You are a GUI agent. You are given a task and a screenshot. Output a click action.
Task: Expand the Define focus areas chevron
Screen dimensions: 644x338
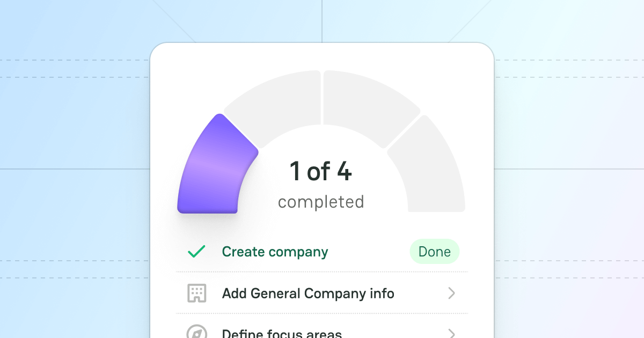451,333
